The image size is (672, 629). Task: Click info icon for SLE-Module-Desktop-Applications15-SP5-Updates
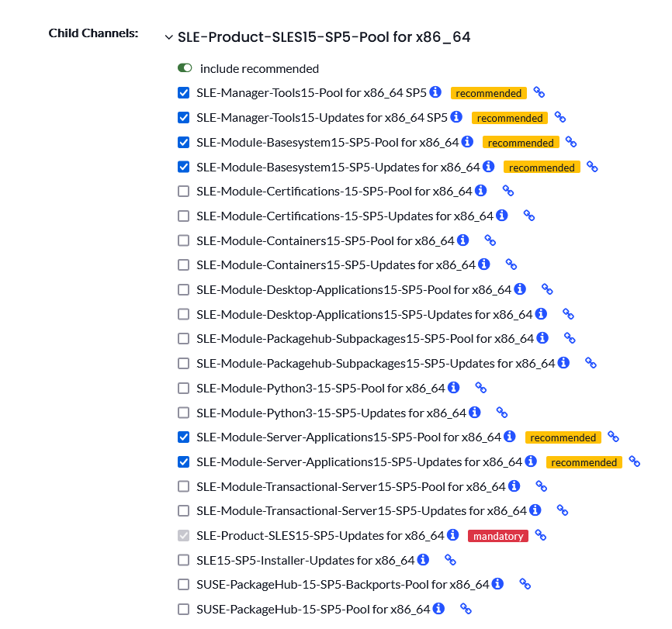(542, 313)
